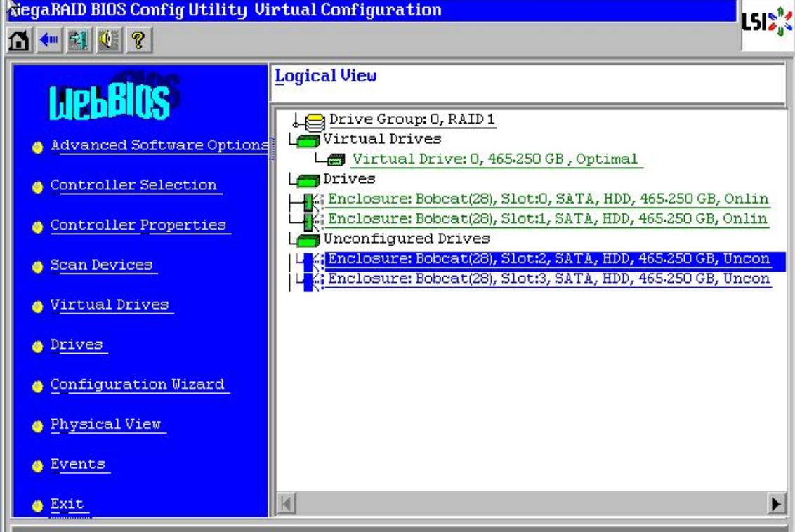Select the Unconfigured Drives tree node
This screenshot has width=795, height=532.
tap(406, 239)
